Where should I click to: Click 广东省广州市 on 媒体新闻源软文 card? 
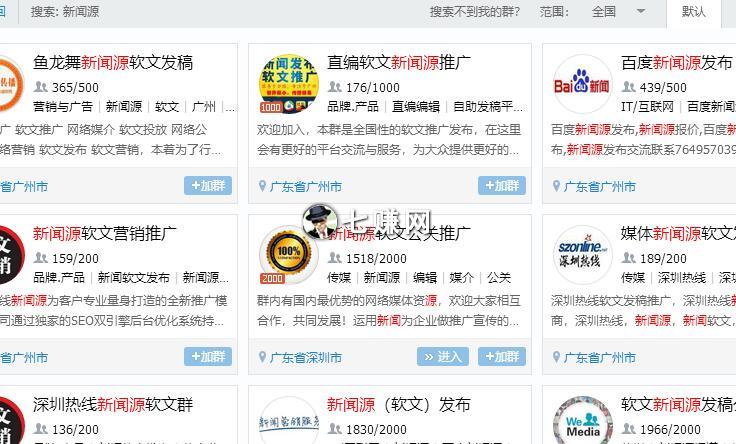tap(599, 358)
